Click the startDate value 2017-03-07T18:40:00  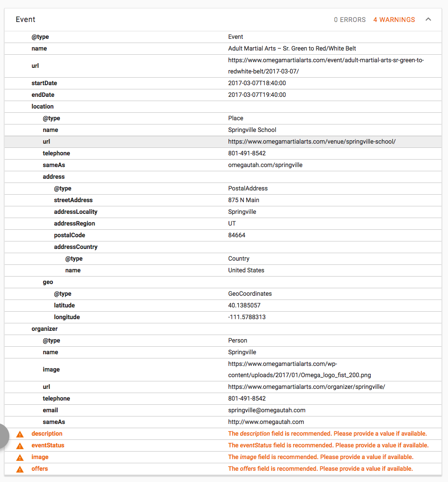point(257,83)
